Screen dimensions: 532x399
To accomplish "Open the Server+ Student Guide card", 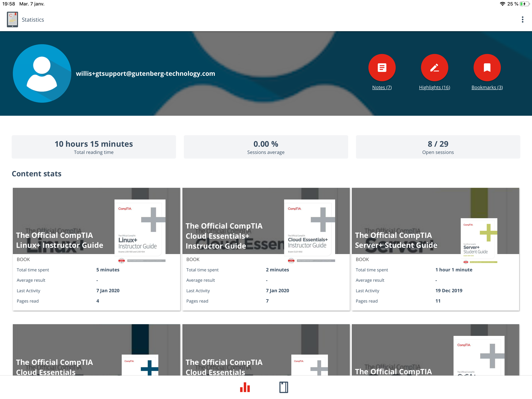I will (435, 249).
